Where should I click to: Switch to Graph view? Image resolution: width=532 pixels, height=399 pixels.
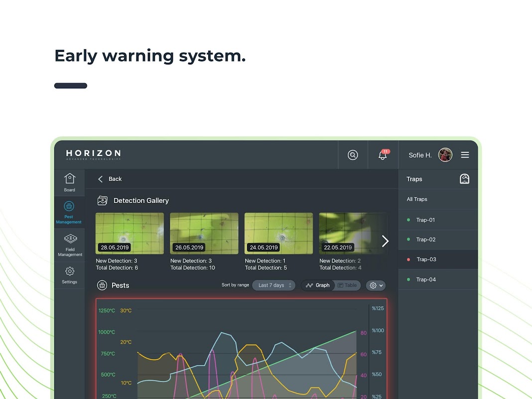pos(318,285)
